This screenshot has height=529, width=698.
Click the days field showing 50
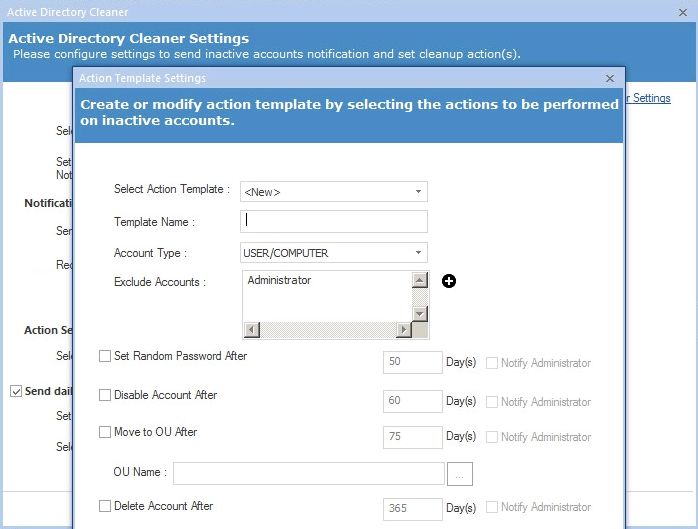(413, 362)
